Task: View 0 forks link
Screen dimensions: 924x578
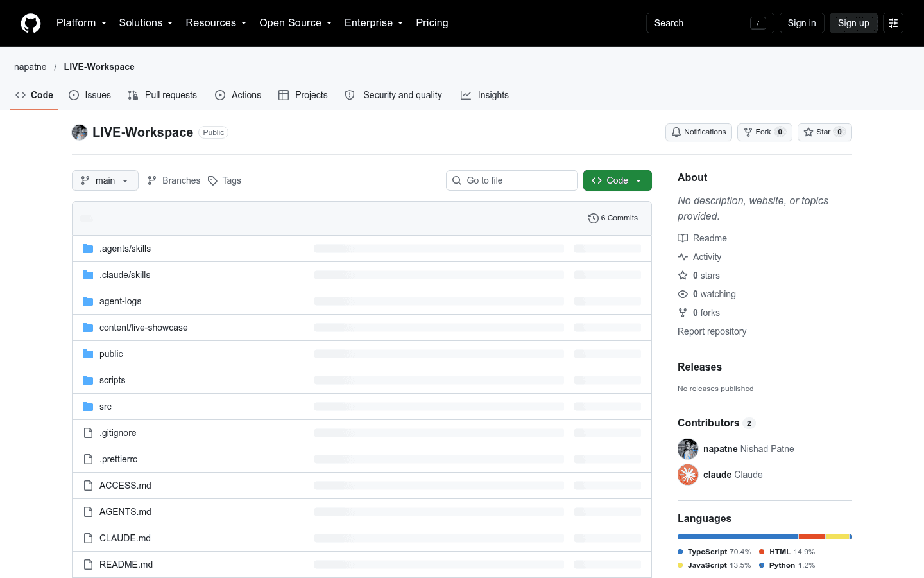Action: point(699,313)
